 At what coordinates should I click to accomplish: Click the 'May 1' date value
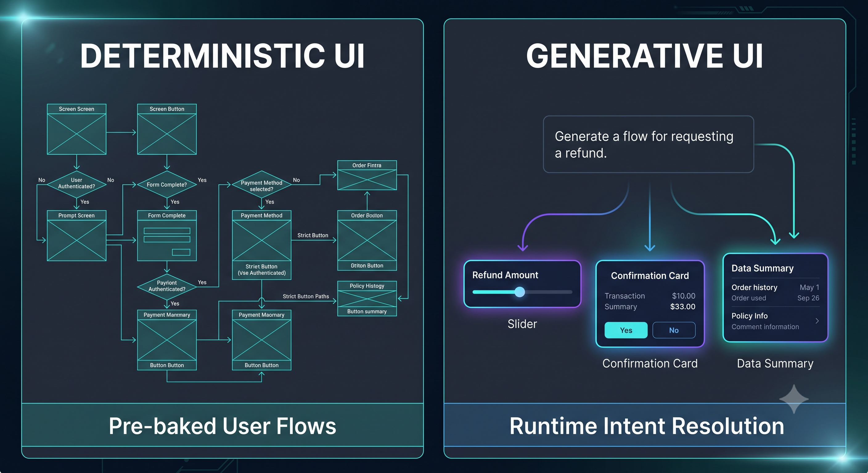pyautogui.click(x=809, y=287)
